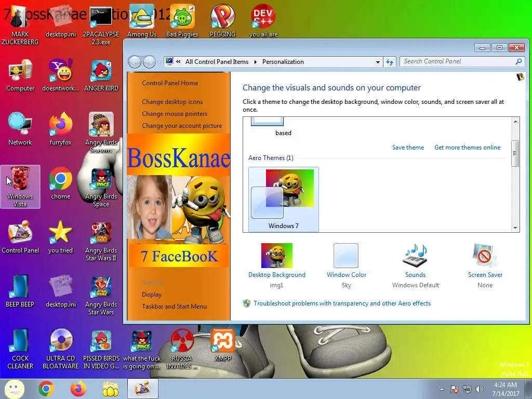Image resolution: width=532 pixels, height=399 pixels.
Task: Select the Windows 7 Aero theme
Action: click(283, 199)
